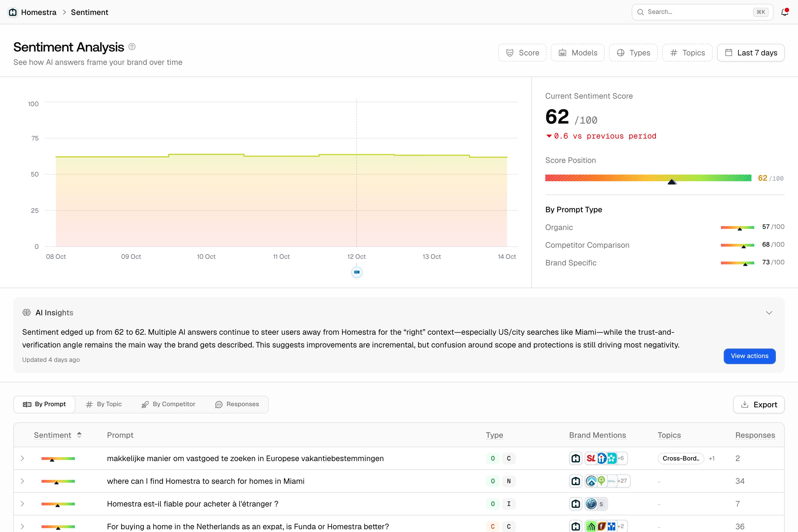Click O type badge in Miami row

493,481
